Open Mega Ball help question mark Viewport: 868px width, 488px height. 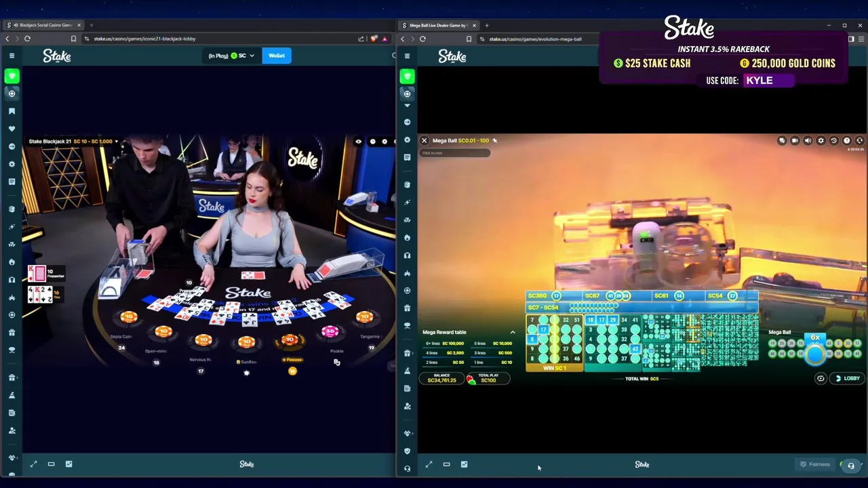tap(846, 141)
